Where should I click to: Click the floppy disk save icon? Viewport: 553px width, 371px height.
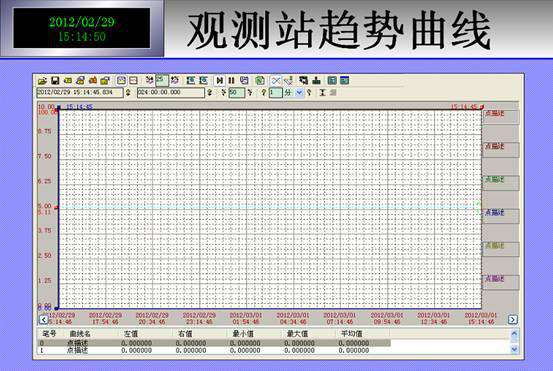pos(55,81)
